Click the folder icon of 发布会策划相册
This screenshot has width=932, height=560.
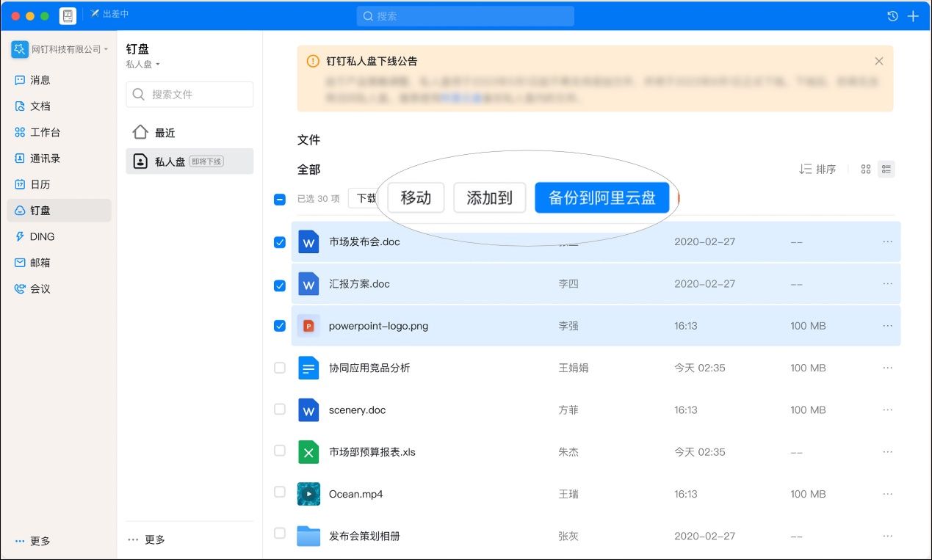[x=308, y=536]
